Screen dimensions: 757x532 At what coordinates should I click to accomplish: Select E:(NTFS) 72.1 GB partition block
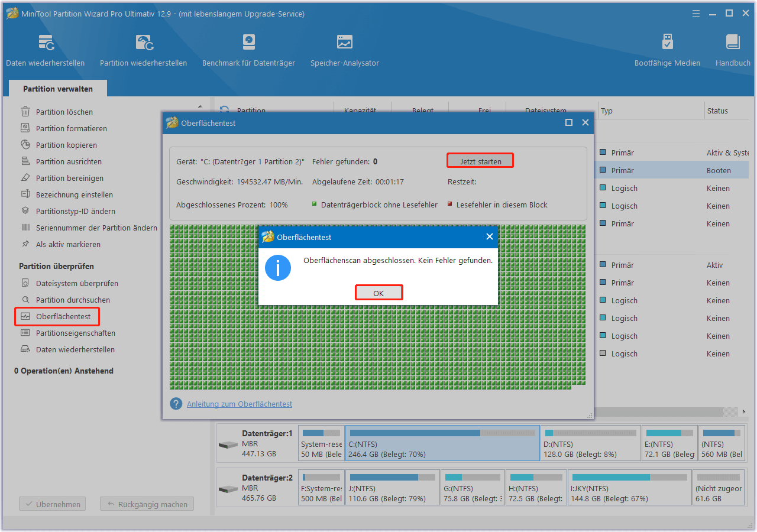pos(669,443)
